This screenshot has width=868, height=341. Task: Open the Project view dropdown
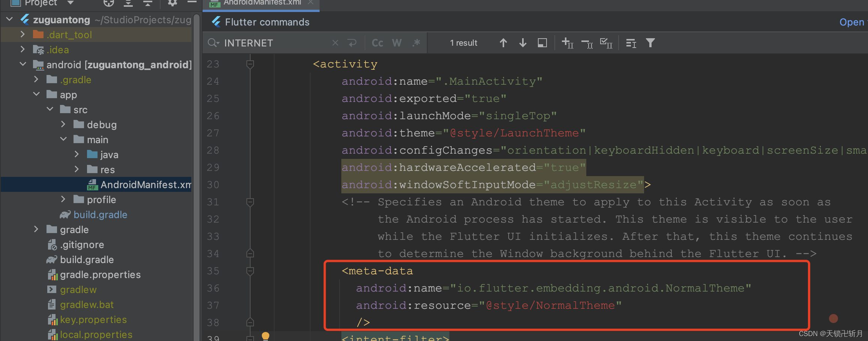tap(70, 3)
